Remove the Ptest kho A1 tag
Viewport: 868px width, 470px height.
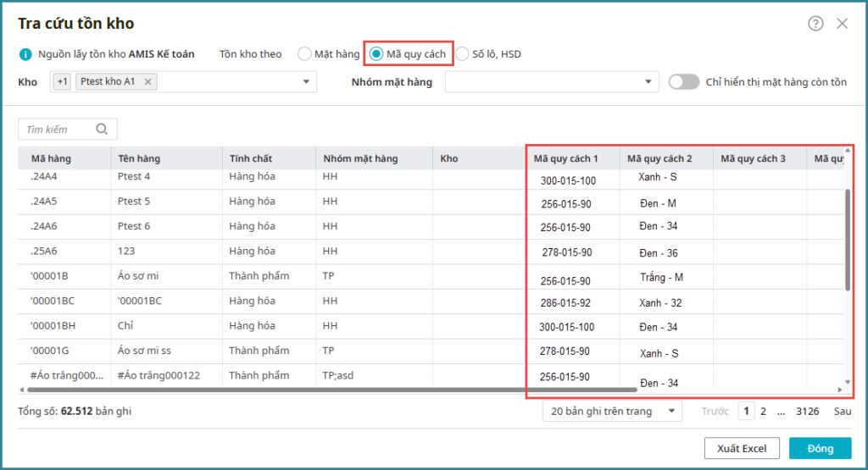point(147,81)
